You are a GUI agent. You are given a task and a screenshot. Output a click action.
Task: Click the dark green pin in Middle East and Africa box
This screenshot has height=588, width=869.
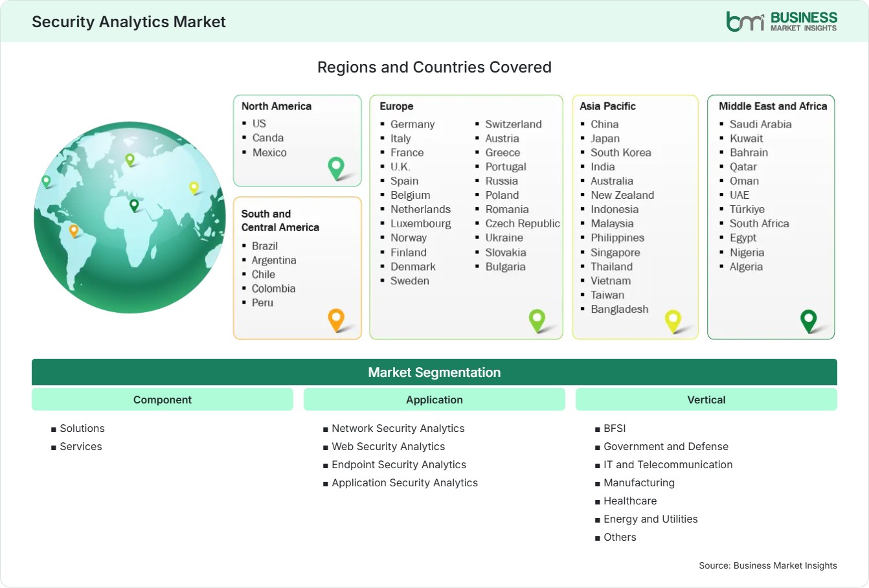coord(809,320)
